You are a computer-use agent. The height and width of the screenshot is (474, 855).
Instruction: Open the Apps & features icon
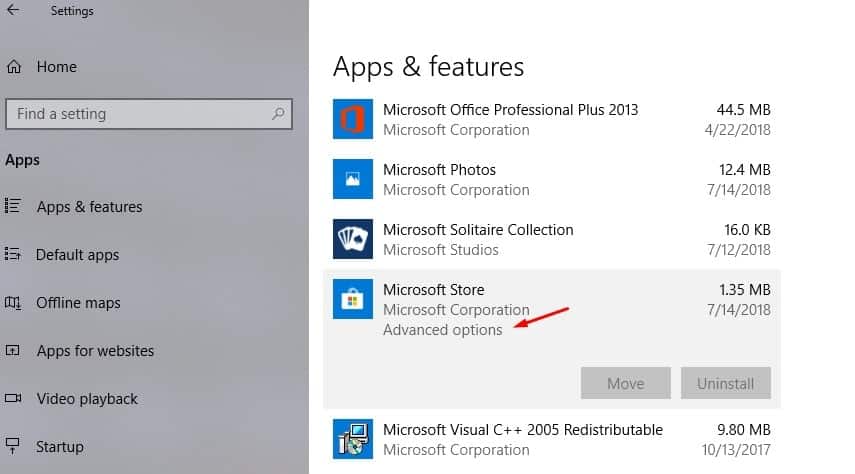click(13, 206)
